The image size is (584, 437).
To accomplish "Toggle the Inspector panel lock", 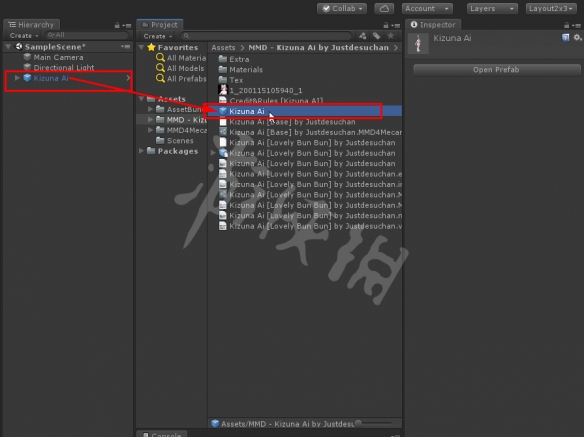I will coord(566,25).
